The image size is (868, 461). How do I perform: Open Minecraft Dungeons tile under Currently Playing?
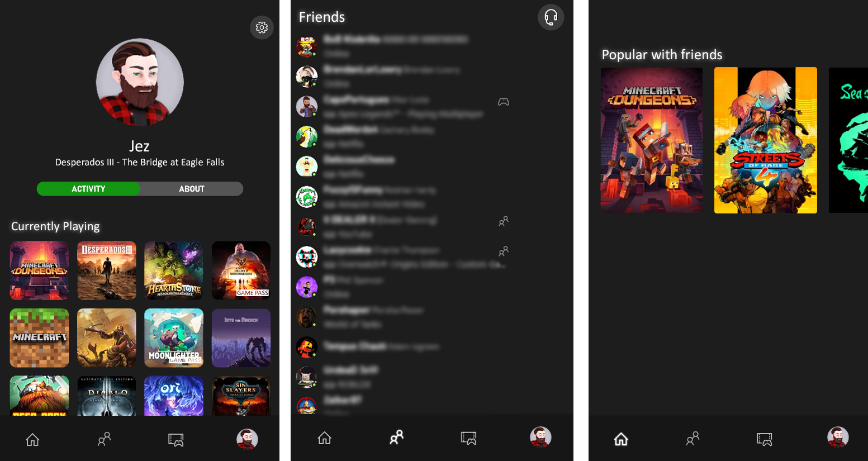39,270
